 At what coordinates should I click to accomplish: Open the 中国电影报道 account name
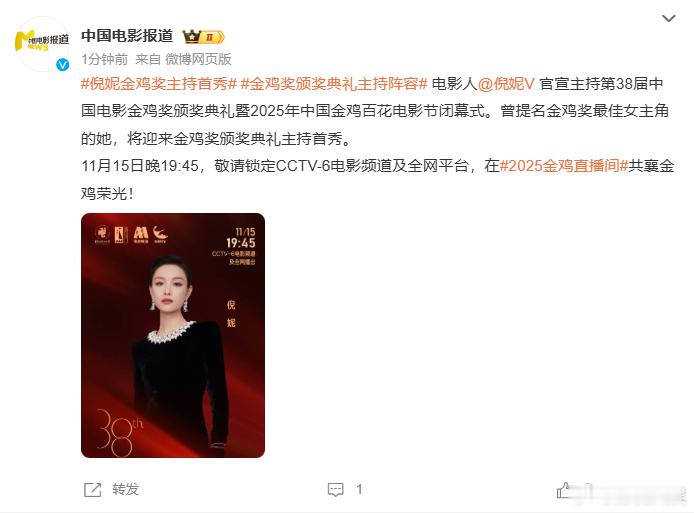127,36
